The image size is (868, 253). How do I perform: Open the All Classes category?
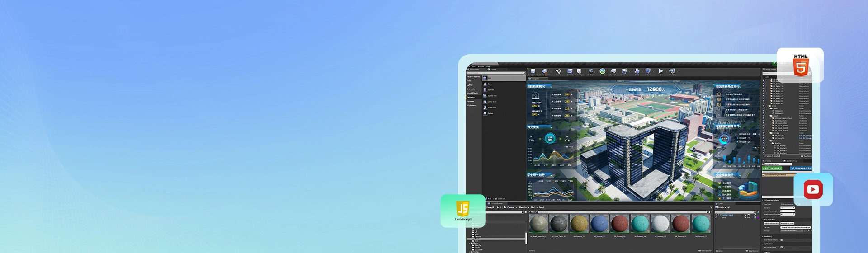click(x=471, y=105)
